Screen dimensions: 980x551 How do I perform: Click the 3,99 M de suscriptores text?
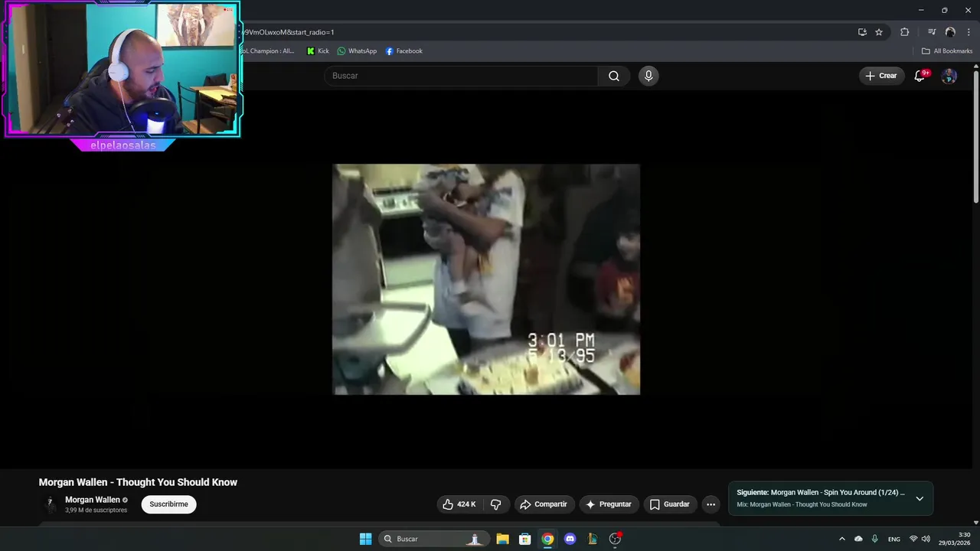click(x=96, y=510)
